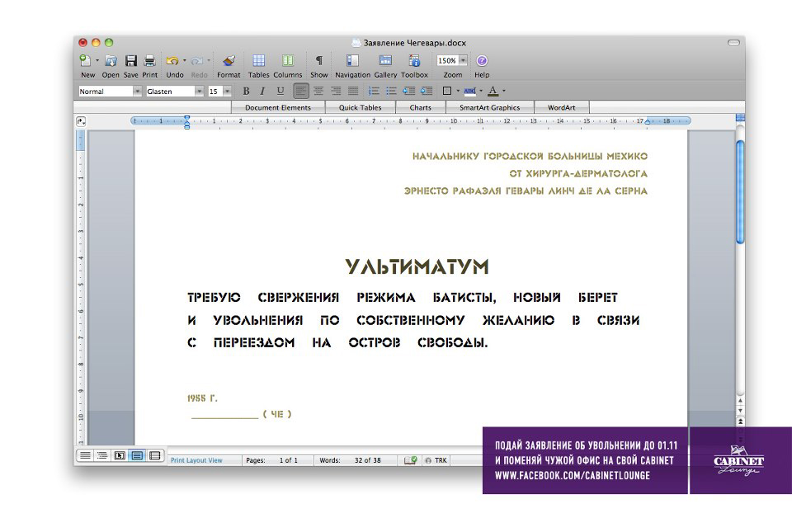This screenshot has height=532, width=792.
Task: Click the Save icon
Action: (x=131, y=61)
